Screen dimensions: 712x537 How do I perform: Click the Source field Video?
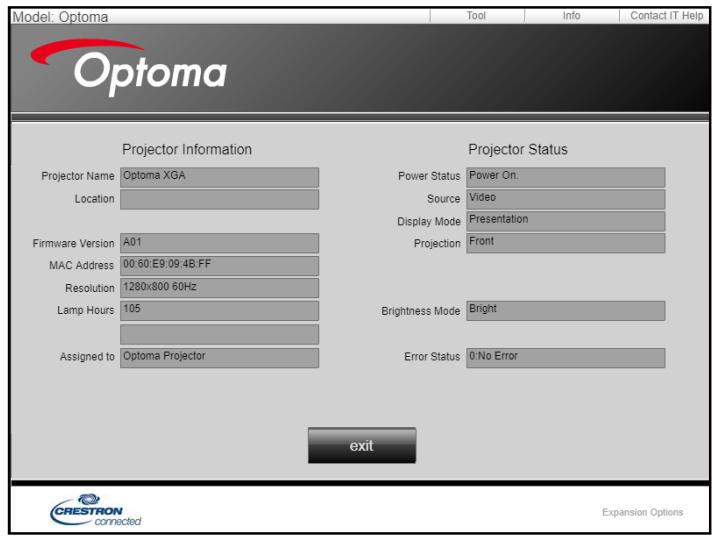point(566,199)
